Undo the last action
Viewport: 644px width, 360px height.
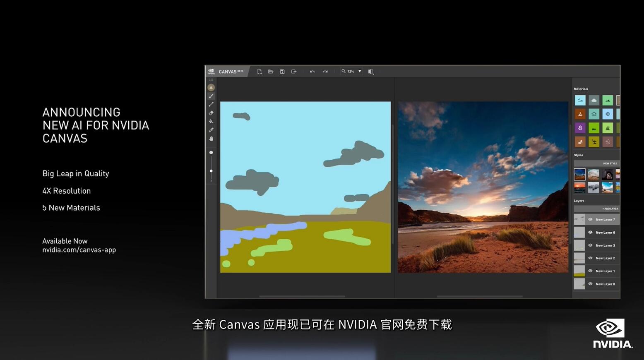312,72
